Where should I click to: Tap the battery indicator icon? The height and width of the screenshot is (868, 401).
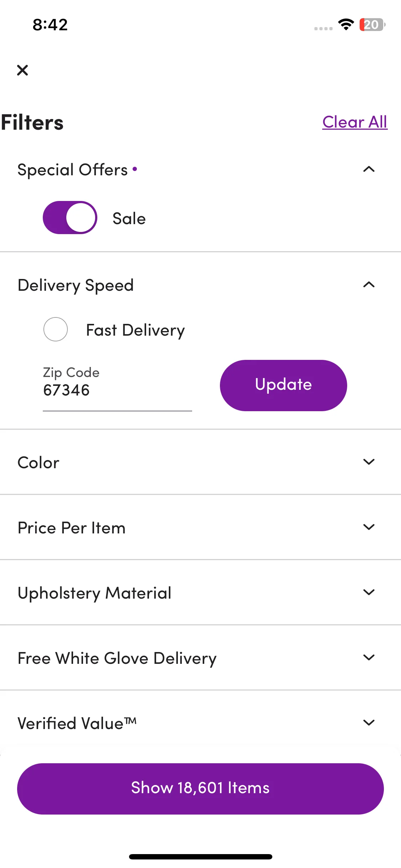372,25
